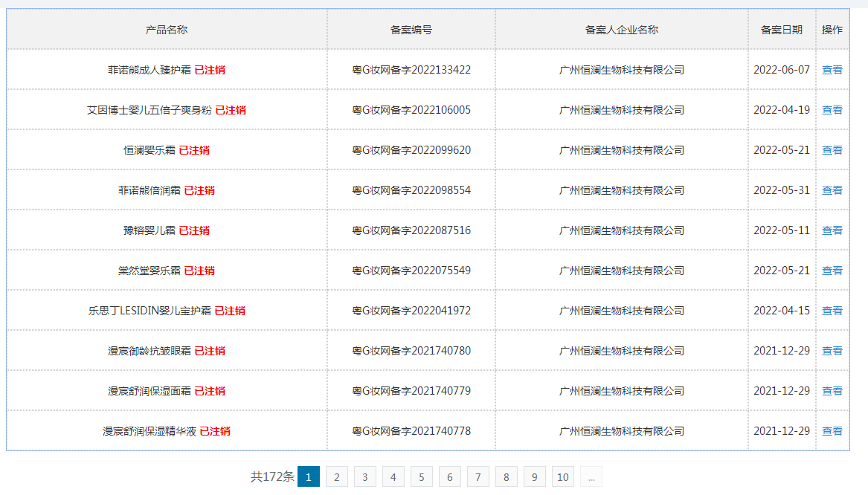Click the 备案日期 column header
Image resolution: width=868 pixels, height=495 pixels.
click(x=782, y=30)
